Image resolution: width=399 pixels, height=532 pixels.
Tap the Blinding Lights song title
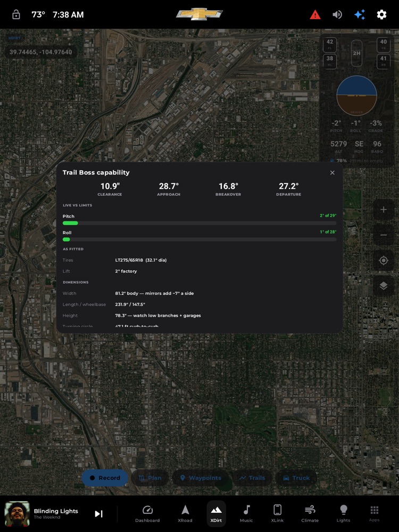(x=56, y=511)
